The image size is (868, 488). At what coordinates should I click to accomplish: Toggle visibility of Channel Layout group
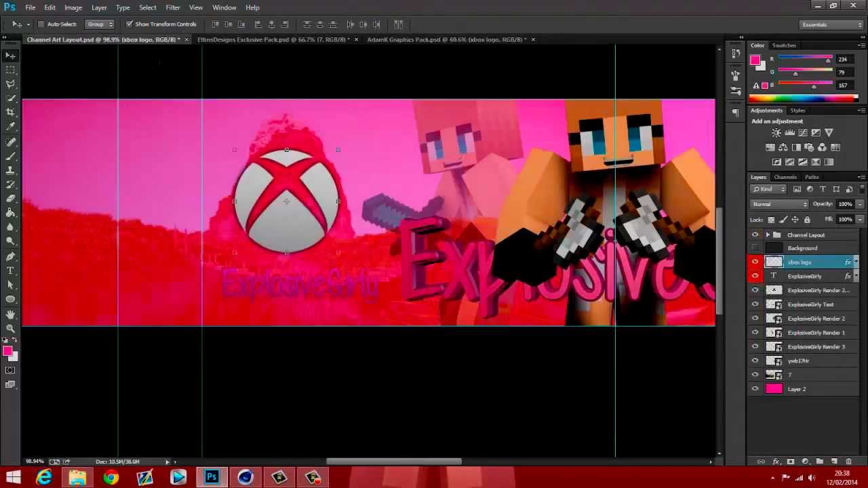click(x=755, y=235)
